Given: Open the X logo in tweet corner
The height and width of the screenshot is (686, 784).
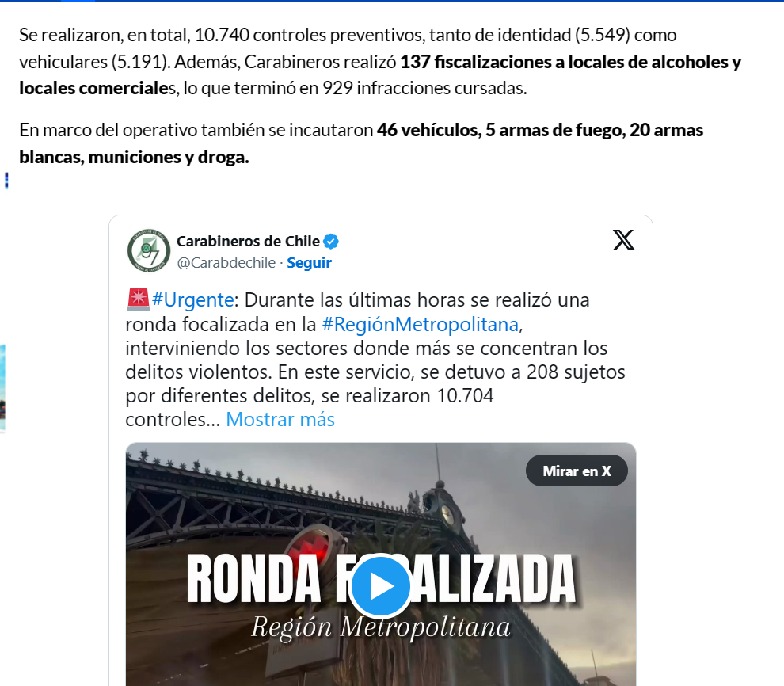Looking at the screenshot, I should pyautogui.click(x=623, y=240).
